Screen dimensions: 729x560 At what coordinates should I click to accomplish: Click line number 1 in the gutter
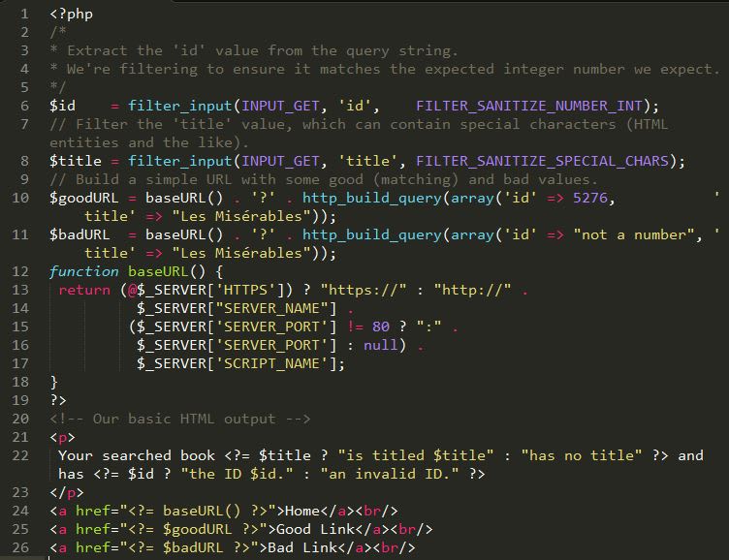pos(24,14)
